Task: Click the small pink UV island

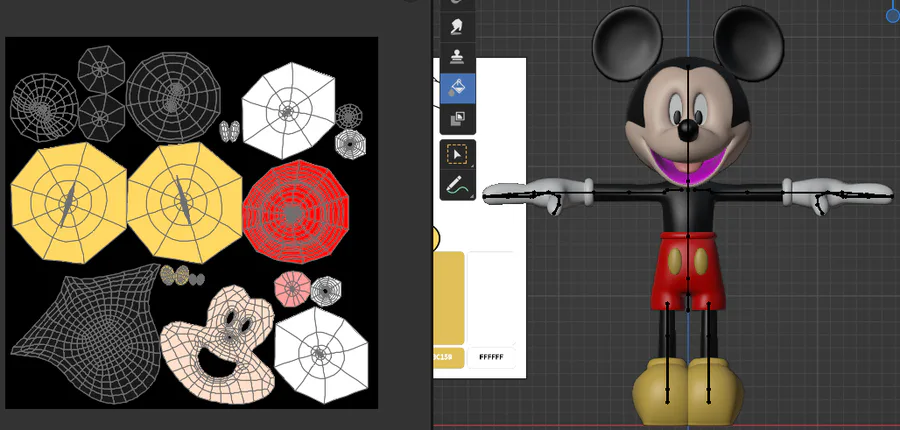Action: pos(292,288)
